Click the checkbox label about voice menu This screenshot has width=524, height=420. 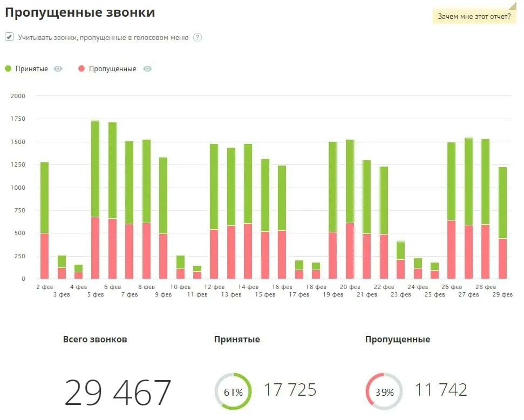click(103, 38)
